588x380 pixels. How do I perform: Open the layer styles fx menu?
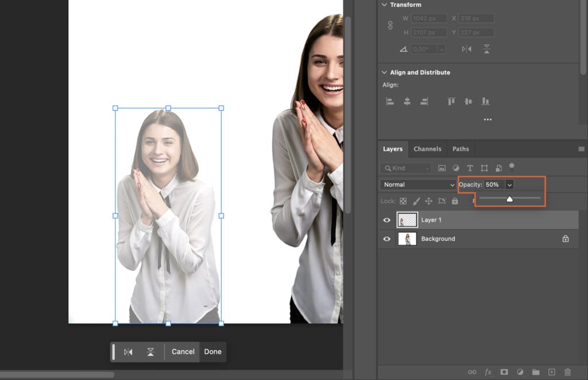tap(488, 372)
